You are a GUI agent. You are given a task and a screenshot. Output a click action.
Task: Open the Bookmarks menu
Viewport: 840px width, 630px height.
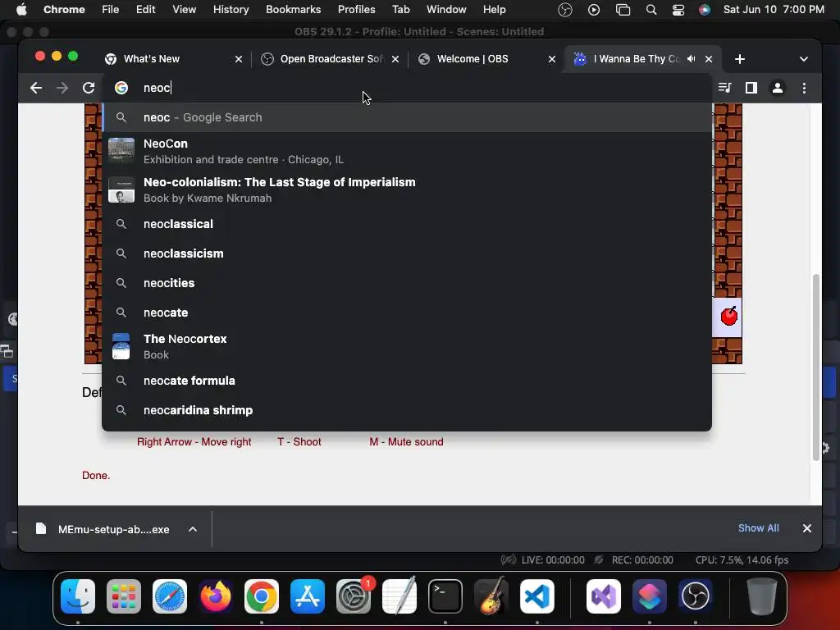point(293,9)
